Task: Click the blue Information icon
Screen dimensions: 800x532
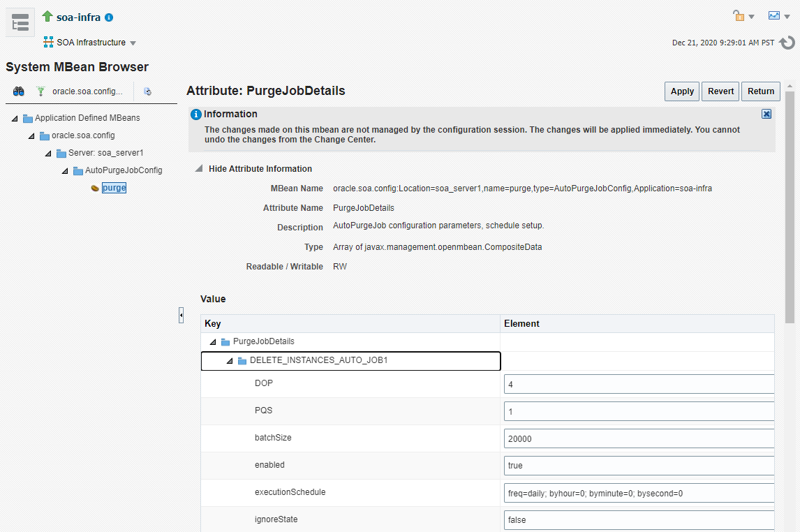Action: click(x=196, y=114)
